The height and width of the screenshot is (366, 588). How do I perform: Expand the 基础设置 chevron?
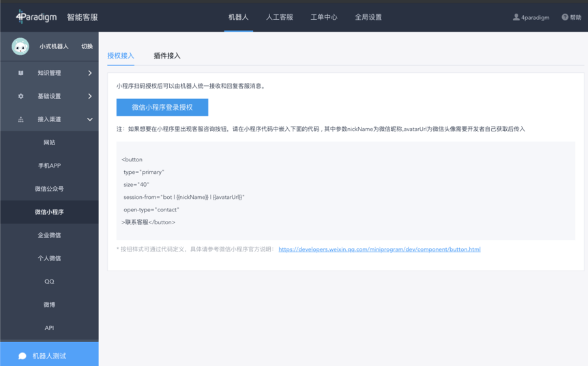tap(90, 96)
